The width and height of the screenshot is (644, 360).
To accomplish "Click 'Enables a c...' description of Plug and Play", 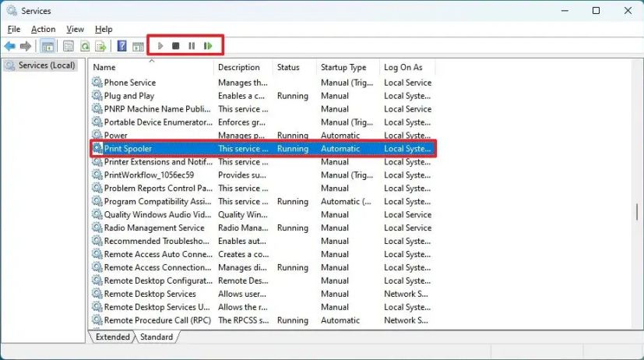I will (x=241, y=96).
